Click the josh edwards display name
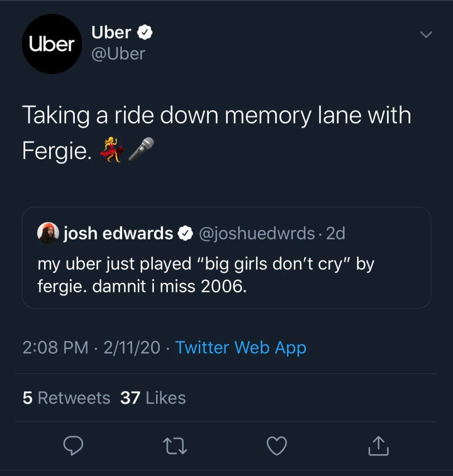 click(x=118, y=233)
